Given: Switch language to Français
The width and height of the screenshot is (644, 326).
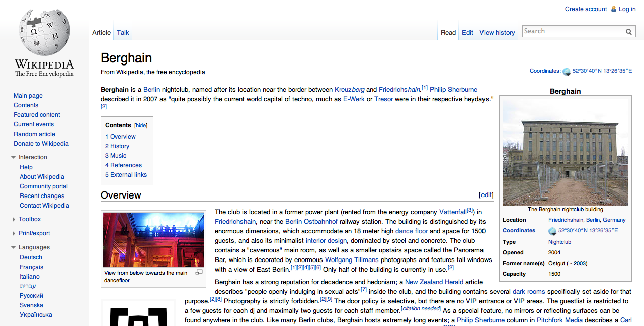Looking at the screenshot, I should coord(31,267).
